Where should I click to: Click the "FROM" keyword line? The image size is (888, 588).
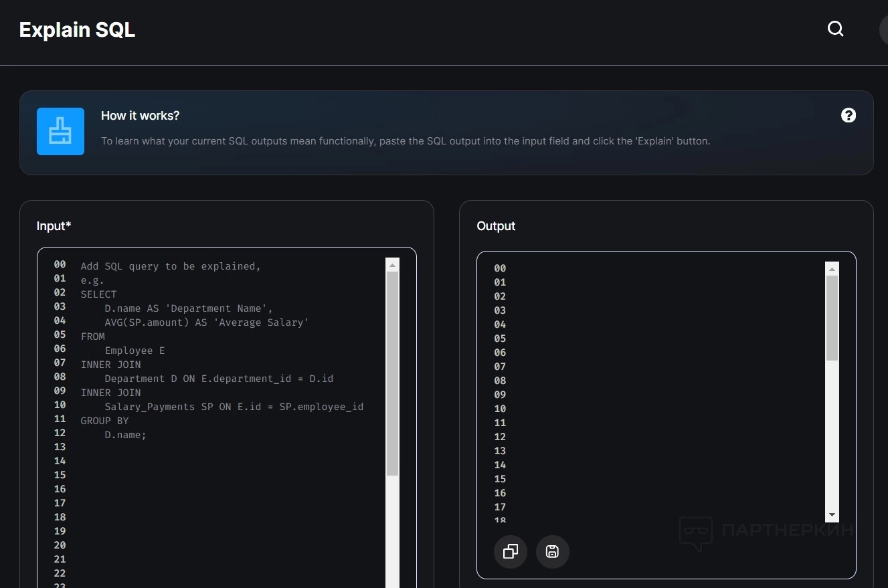(x=93, y=336)
